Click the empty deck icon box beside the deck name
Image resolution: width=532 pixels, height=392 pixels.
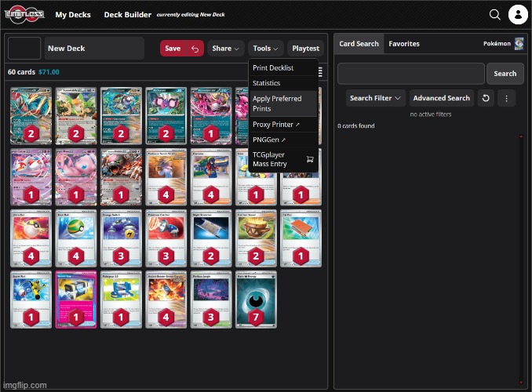tap(24, 48)
